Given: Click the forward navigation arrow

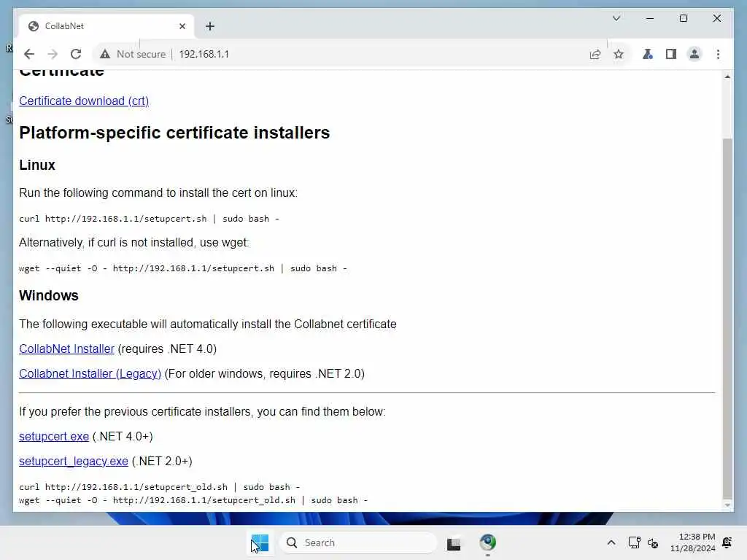Looking at the screenshot, I should [x=53, y=54].
